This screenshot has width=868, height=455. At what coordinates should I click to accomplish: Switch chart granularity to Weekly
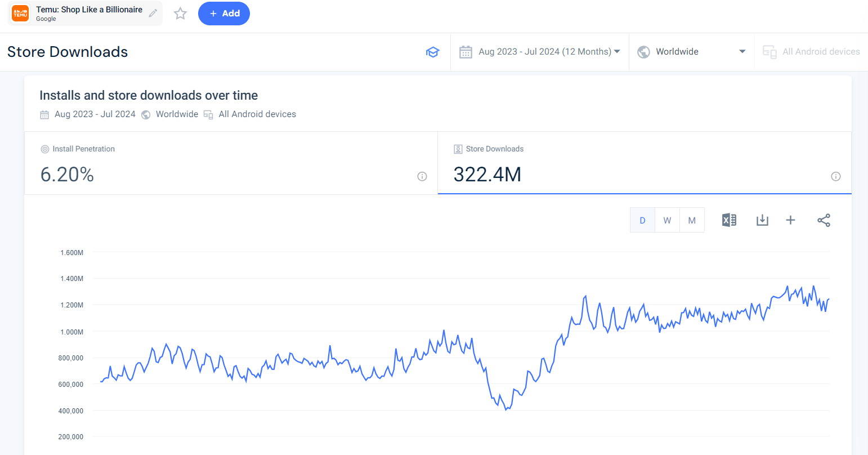tap(667, 220)
